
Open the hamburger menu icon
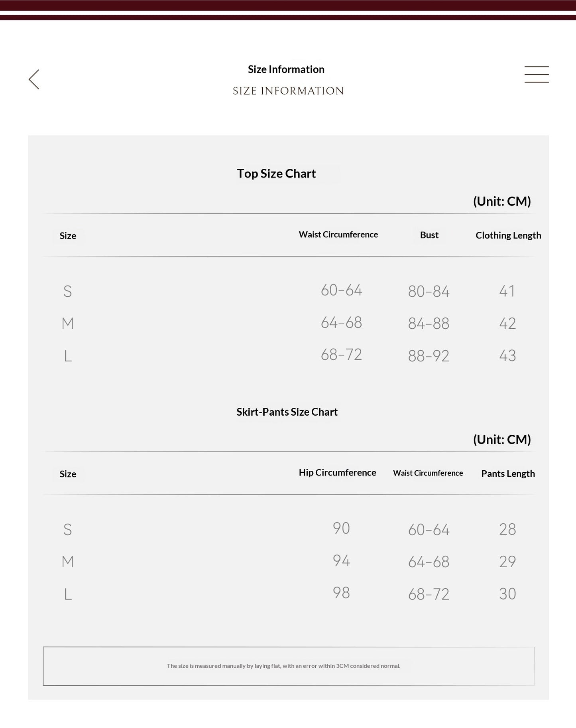click(537, 75)
